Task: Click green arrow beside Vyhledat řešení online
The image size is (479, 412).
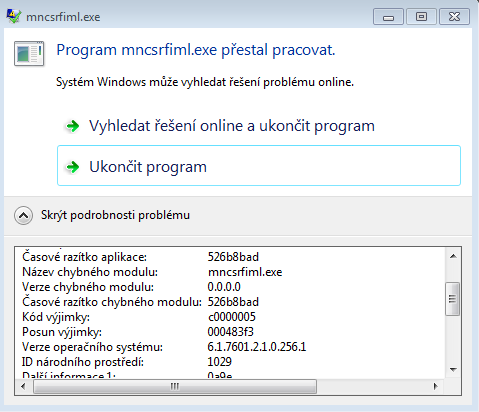Action: click(72, 126)
